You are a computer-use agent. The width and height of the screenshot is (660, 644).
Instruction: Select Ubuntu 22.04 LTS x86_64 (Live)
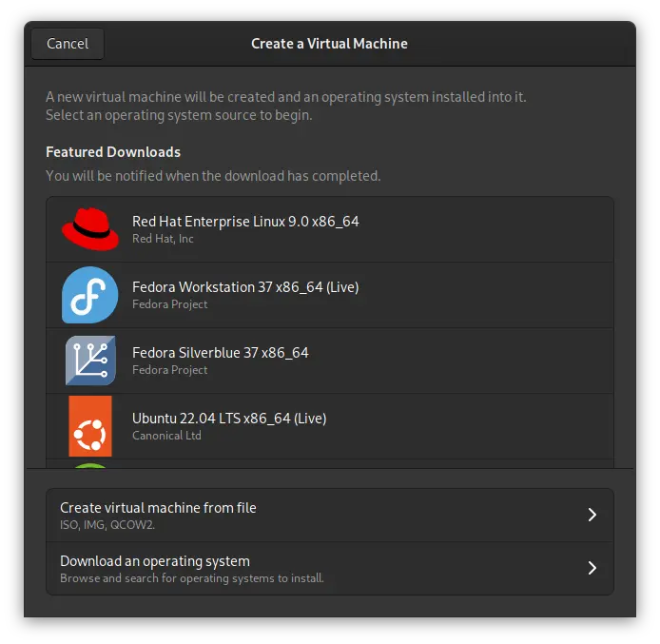coord(330,426)
